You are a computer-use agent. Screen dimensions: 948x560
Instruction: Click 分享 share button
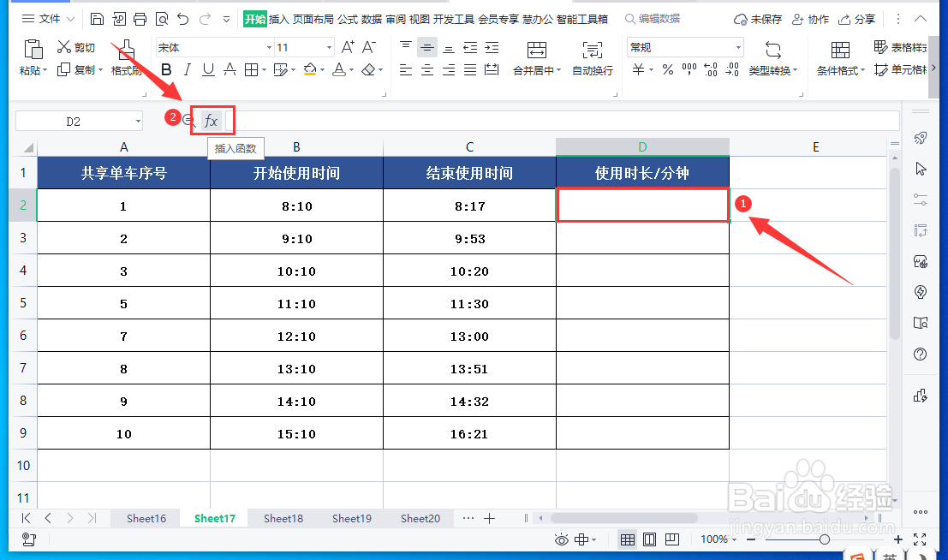pos(856,20)
